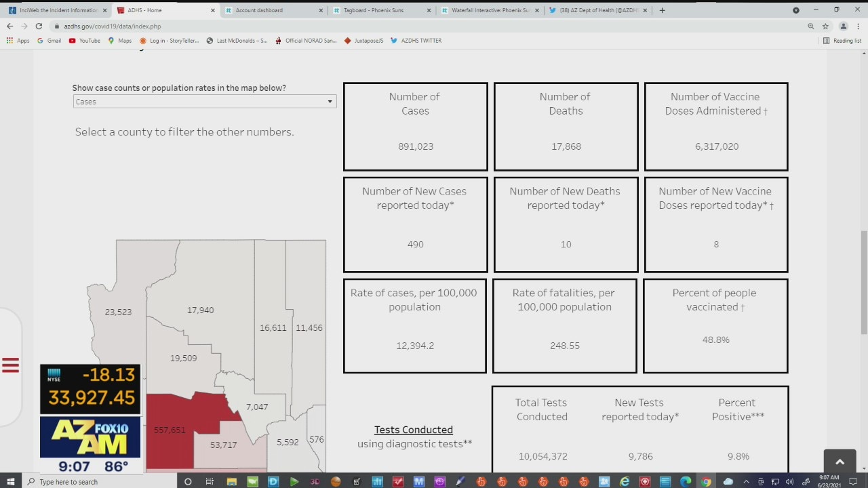Open the YouTube bookmark

(84, 41)
